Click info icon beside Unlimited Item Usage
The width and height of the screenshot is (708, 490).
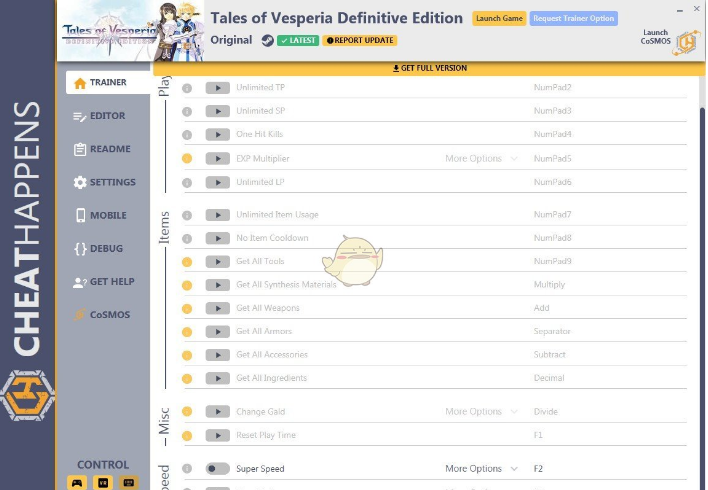click(187, 215)
